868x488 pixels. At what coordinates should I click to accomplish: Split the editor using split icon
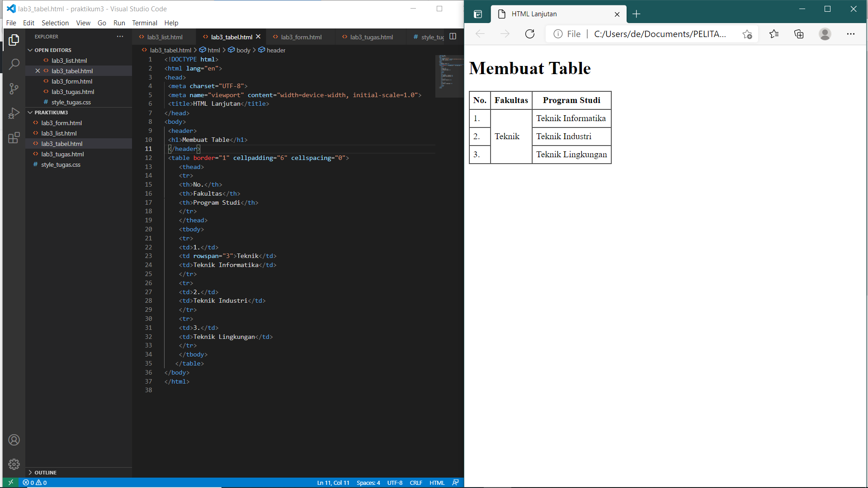click(453, 36)
